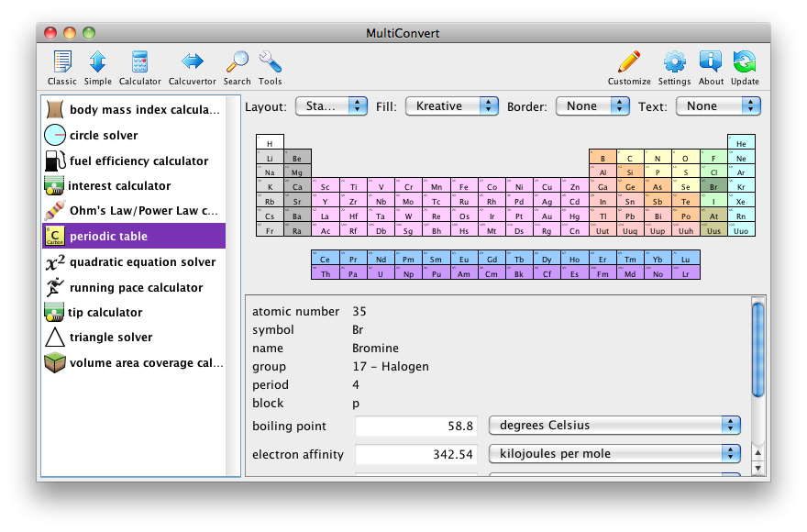Click the electron affinity value field

415,454
